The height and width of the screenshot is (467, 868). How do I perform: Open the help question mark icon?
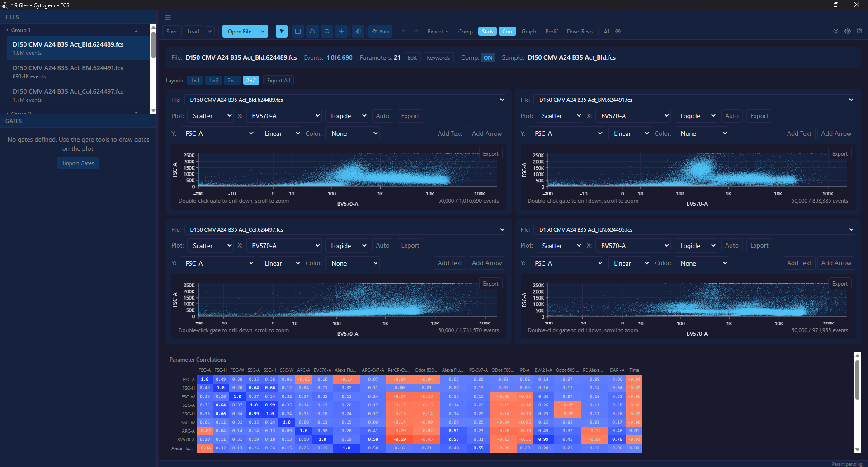tap(859, 31)
